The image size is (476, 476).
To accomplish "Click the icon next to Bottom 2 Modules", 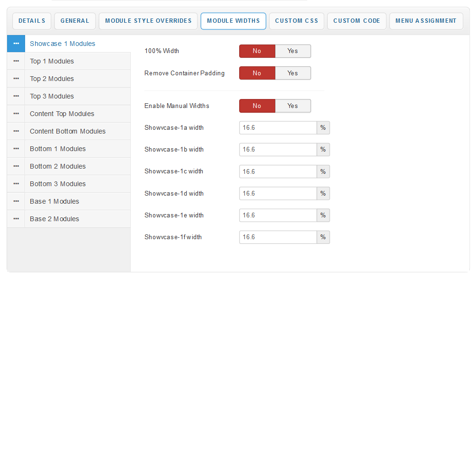I will click(x=16, y=166).
